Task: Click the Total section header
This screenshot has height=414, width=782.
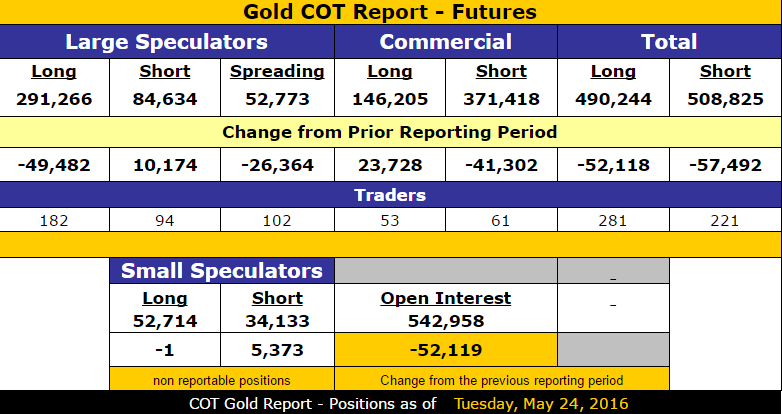Action: point(669,42)
